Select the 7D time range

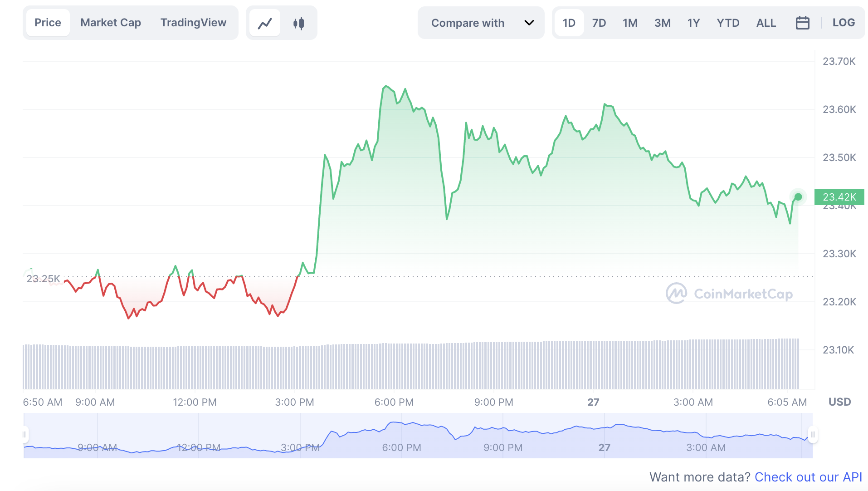[x=599, y=22]
